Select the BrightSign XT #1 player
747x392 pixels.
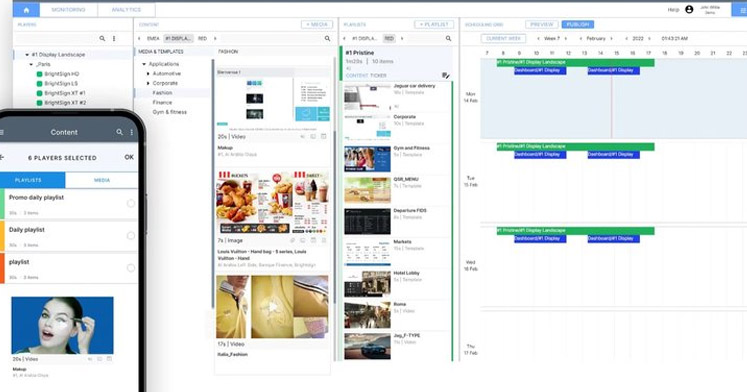[x=65, y=93]
